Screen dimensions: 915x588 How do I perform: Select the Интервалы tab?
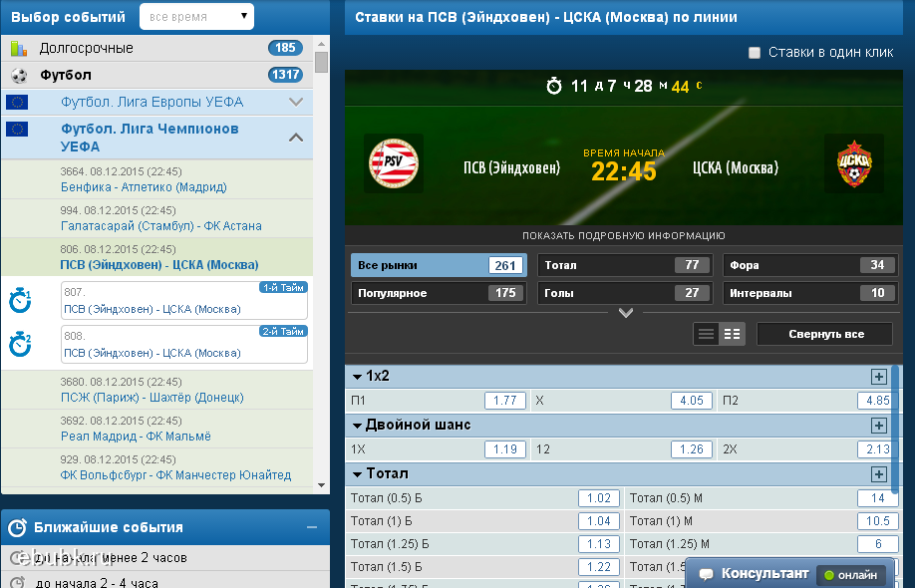[x=810, y=293]
